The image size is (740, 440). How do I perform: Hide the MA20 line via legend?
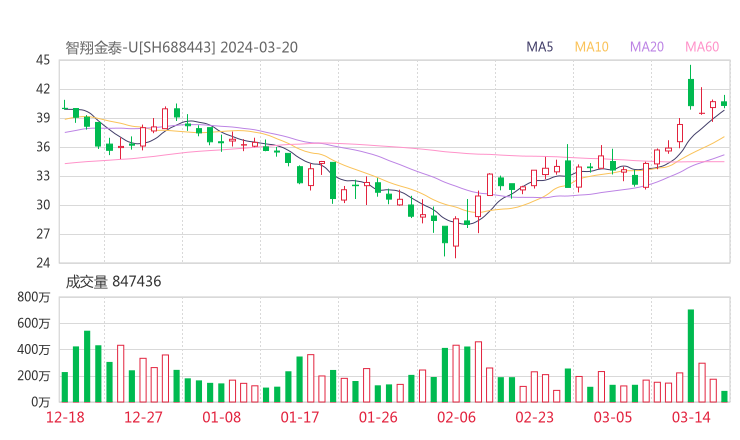647,47
